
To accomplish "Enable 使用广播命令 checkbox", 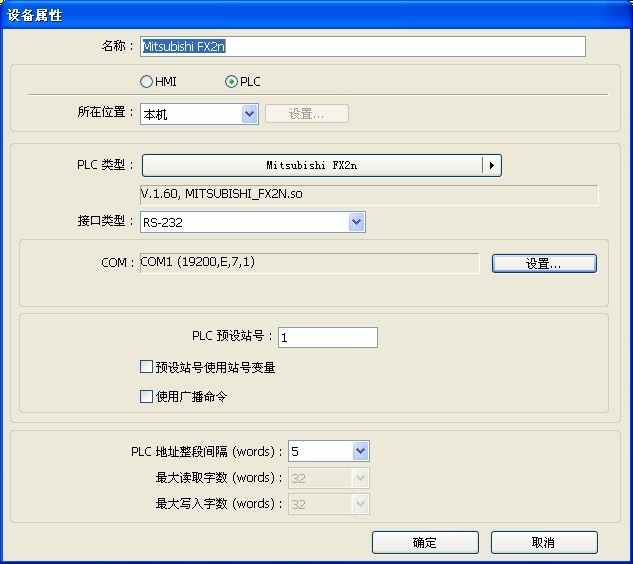I will coord(146,396).
